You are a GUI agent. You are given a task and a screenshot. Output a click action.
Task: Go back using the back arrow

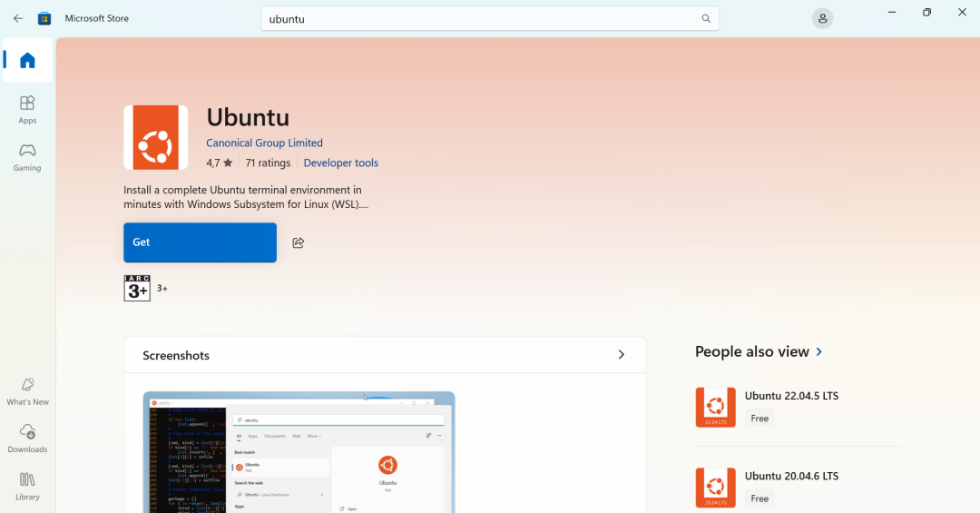pyautogui.click(x=18, y=19)
